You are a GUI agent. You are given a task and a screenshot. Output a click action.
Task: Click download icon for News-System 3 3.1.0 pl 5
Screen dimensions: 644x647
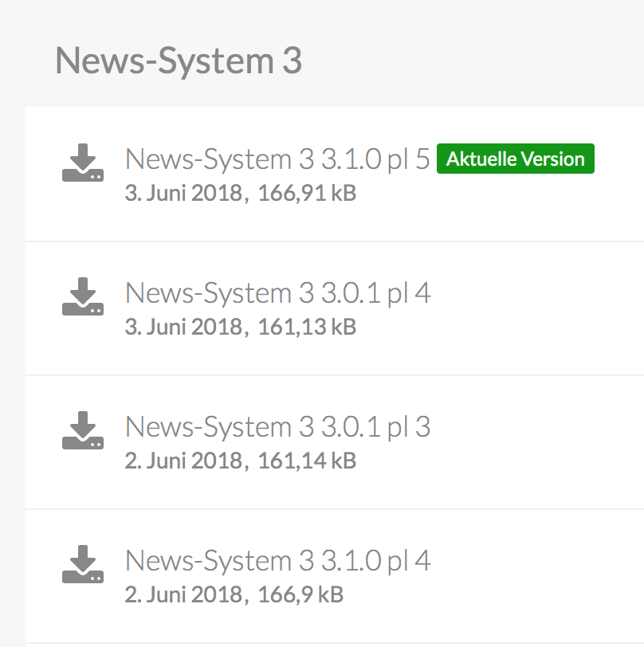pos(83,163)
